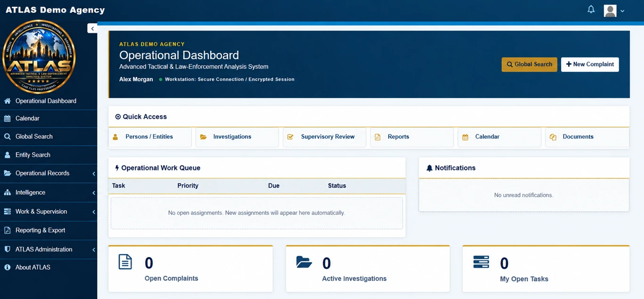
Task: Click the person icon on Persons / Entities tile
Action: click(115, 137)
